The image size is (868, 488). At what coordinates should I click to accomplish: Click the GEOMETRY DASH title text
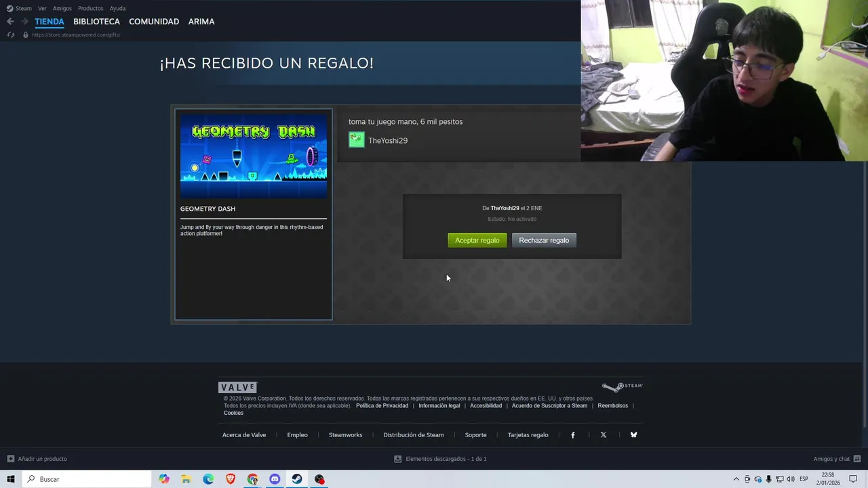[x=208, y=209]
